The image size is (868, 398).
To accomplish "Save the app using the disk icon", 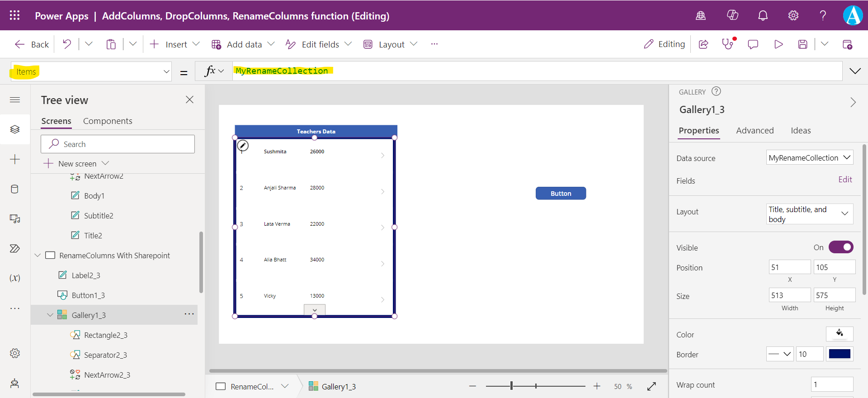I will coord(802,44).
